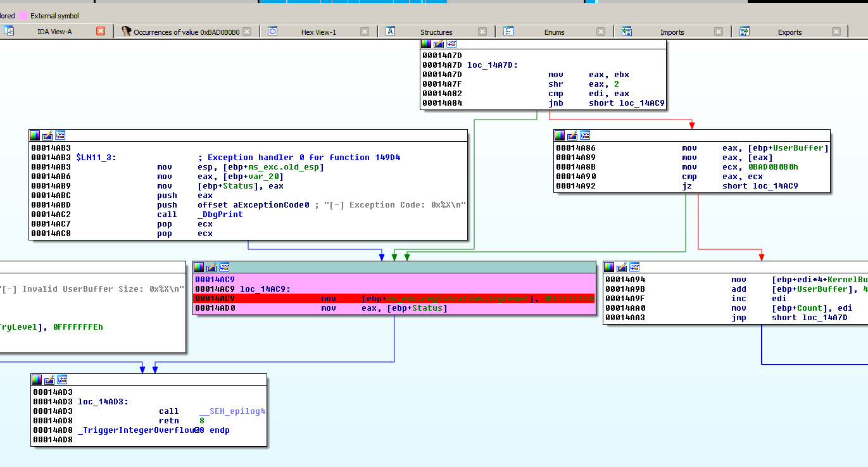Close the Occurrences of value 0xBAD0B0B0 tab
Screen dimensions: 868x467
[x=247, y=32]
